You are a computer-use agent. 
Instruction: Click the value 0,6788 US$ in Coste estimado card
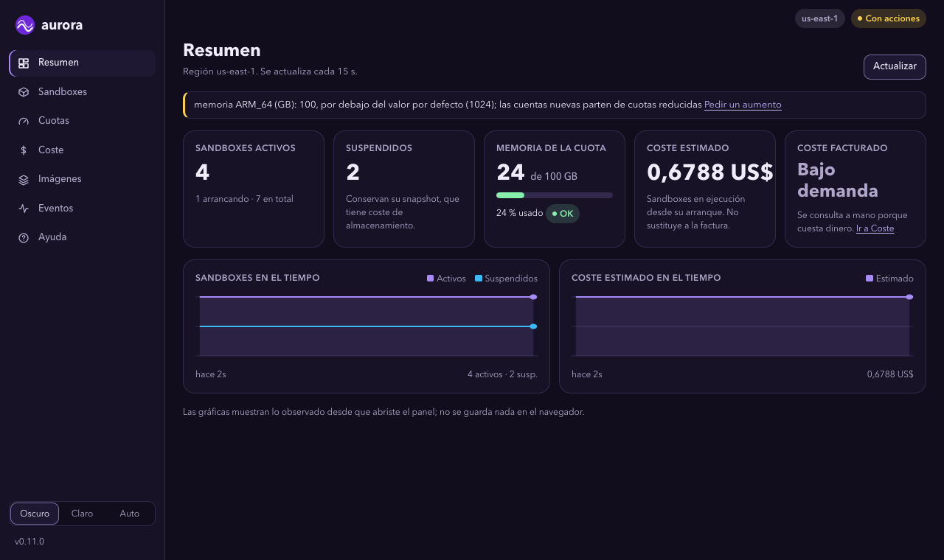point(710,172)
